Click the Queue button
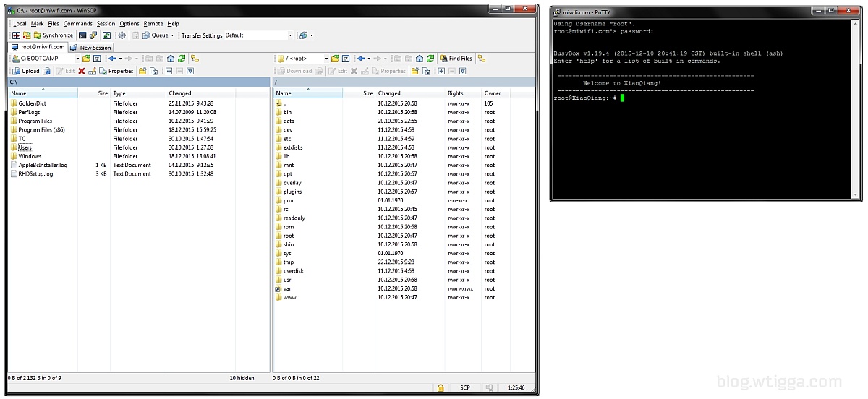 pyautogui.click(x=156, y=35)
